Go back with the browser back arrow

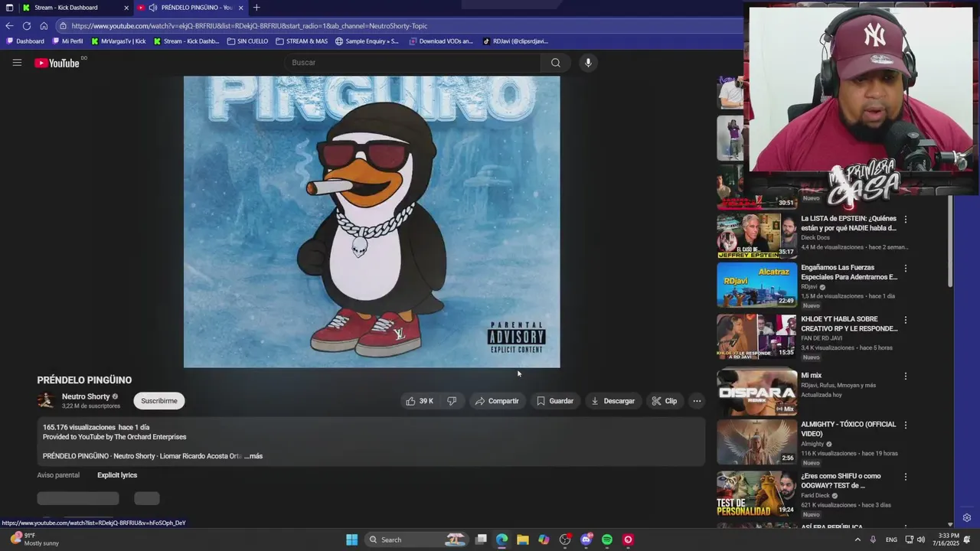coord(9,25)
